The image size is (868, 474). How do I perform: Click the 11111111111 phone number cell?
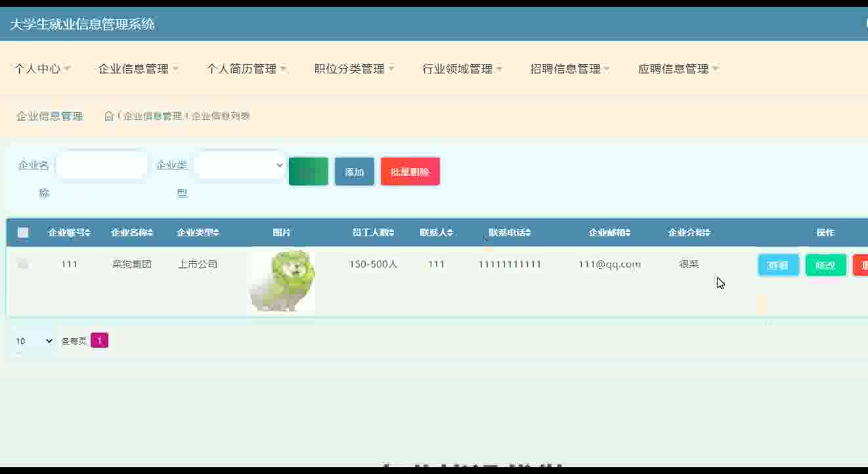click(x=510, y=264)
